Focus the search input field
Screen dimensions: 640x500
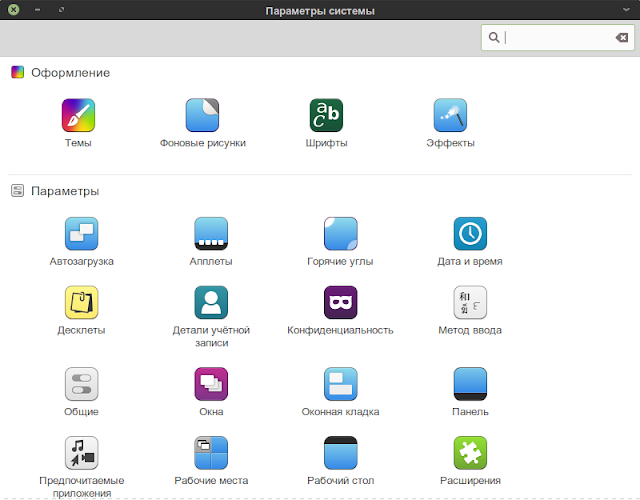[558, 38]
